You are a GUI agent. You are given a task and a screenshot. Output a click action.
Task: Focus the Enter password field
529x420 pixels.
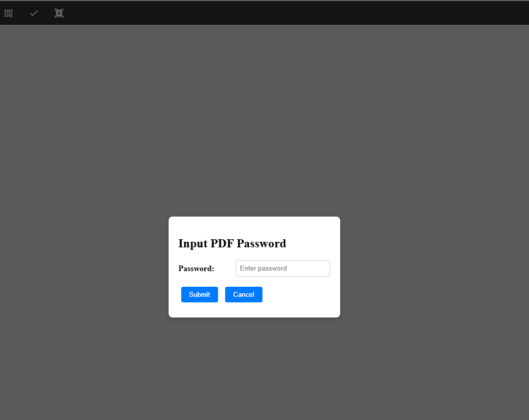click(283, 268)
